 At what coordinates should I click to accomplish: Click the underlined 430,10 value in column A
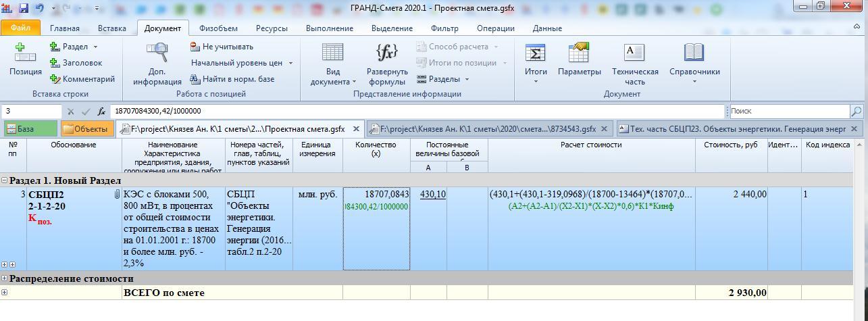[x=432, y=194]
